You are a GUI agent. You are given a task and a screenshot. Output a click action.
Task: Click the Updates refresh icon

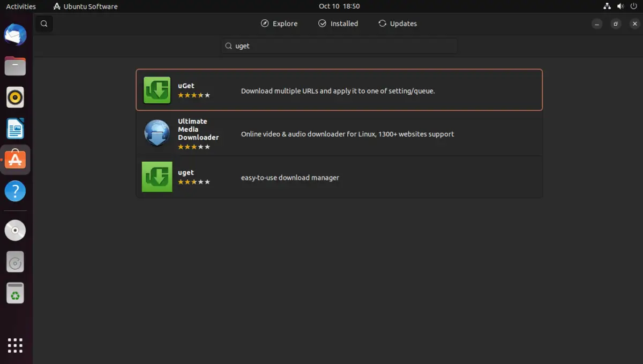(382, 24)
